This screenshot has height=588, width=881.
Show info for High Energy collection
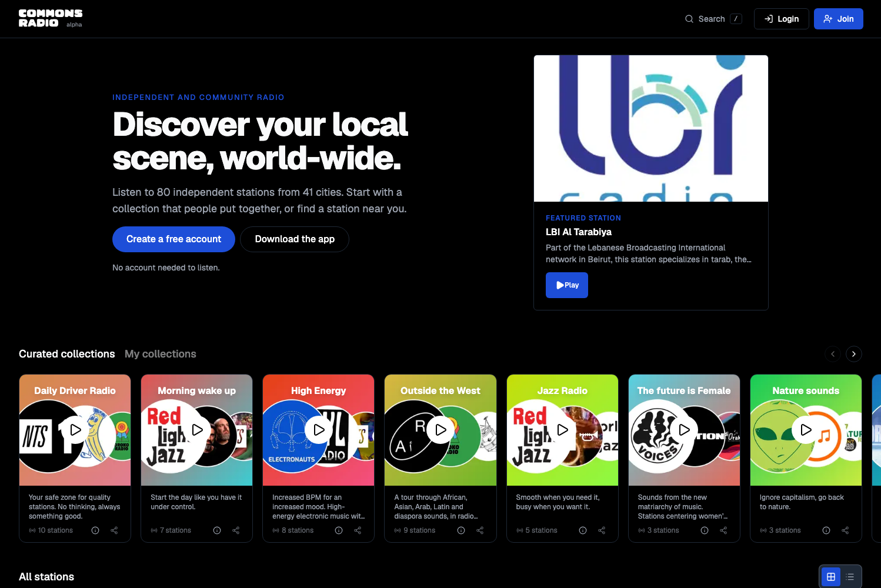(339, 530)
